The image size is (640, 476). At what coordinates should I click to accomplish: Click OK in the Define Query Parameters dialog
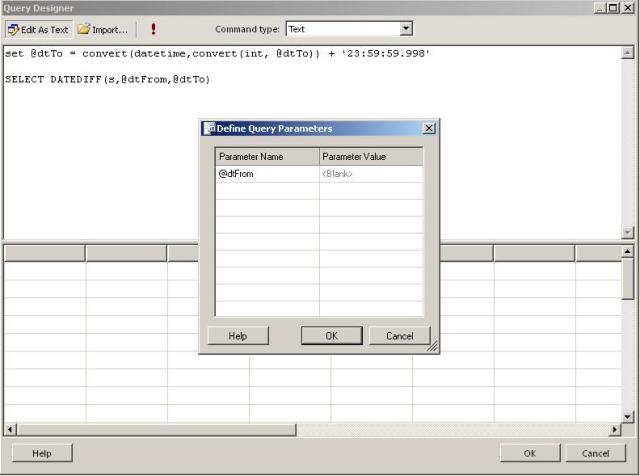coord(331,336)
